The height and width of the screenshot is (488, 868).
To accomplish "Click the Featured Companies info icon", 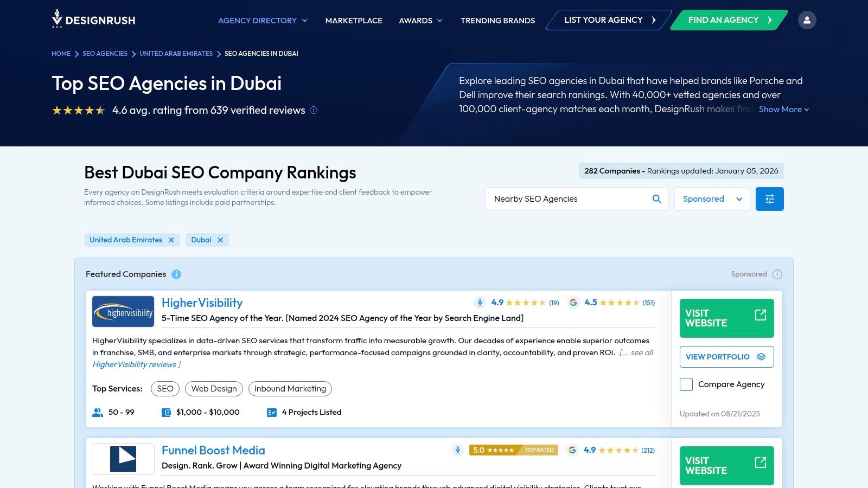I will point(176,274).
